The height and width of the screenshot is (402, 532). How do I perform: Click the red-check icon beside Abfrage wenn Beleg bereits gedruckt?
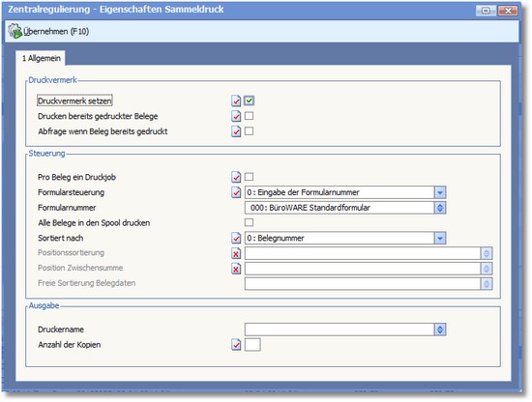click(236, 131)
